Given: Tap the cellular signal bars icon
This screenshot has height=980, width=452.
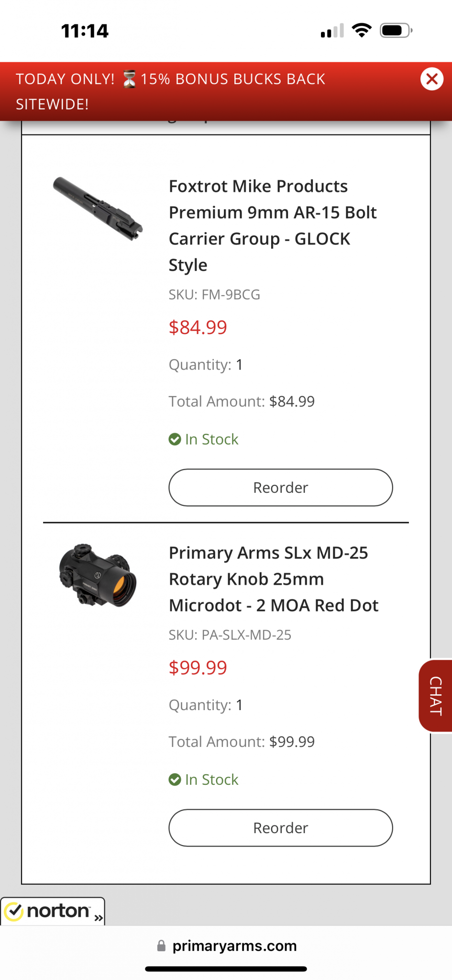Looking at the screenshot, I should click(x=332, y=31).
